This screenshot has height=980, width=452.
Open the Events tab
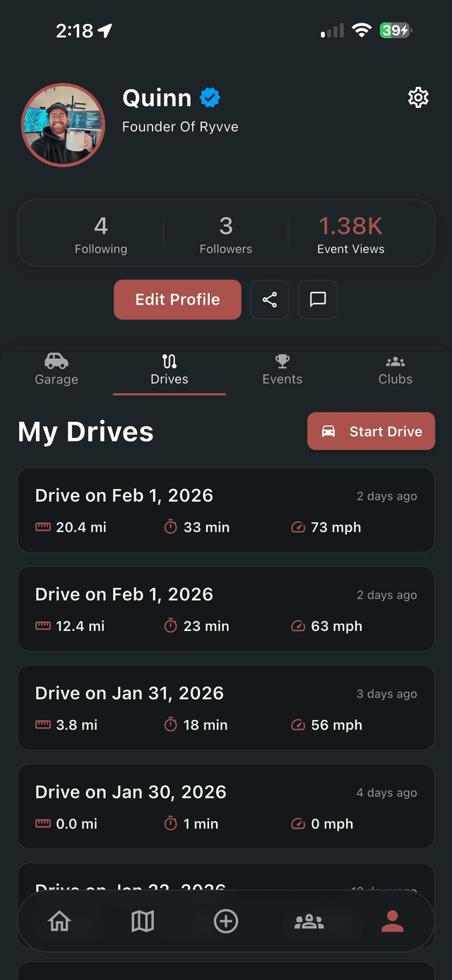[x=282, y=369]
